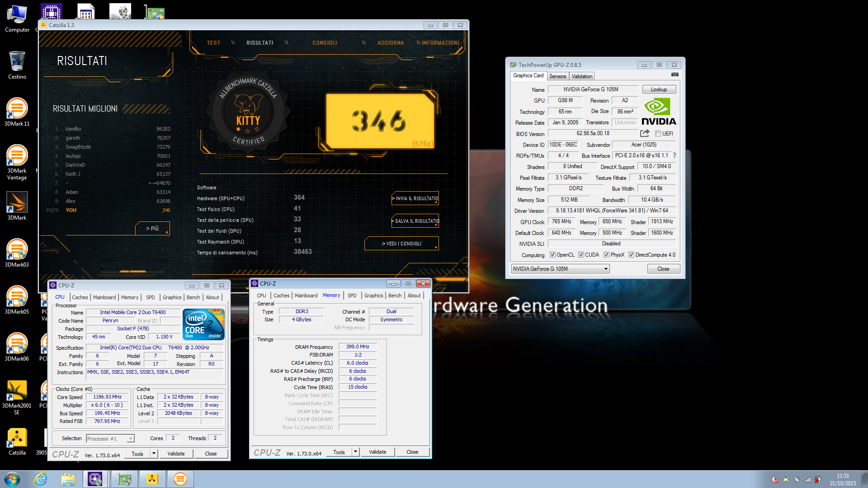Toggle the DirectCompute 4.0 checkbox
Image resolution: width=868 pixels, height=488 pixels.
(x=631, y=255)
